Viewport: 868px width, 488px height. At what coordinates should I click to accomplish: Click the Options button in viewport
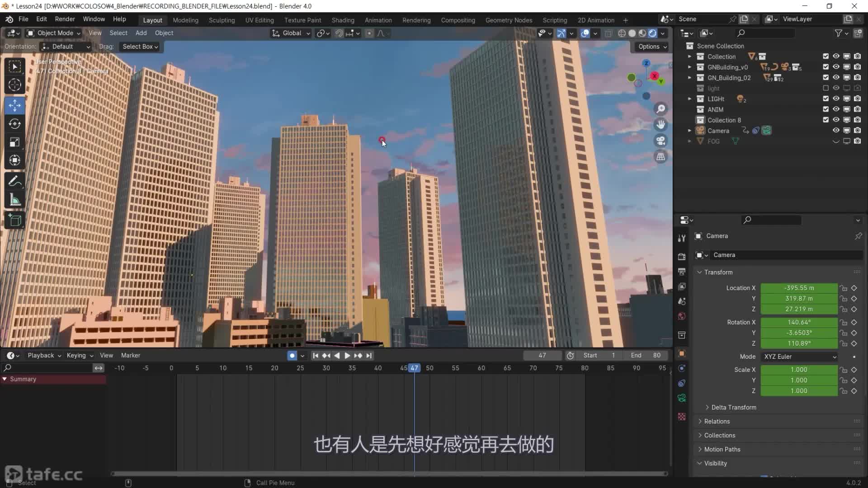[652, 47]
